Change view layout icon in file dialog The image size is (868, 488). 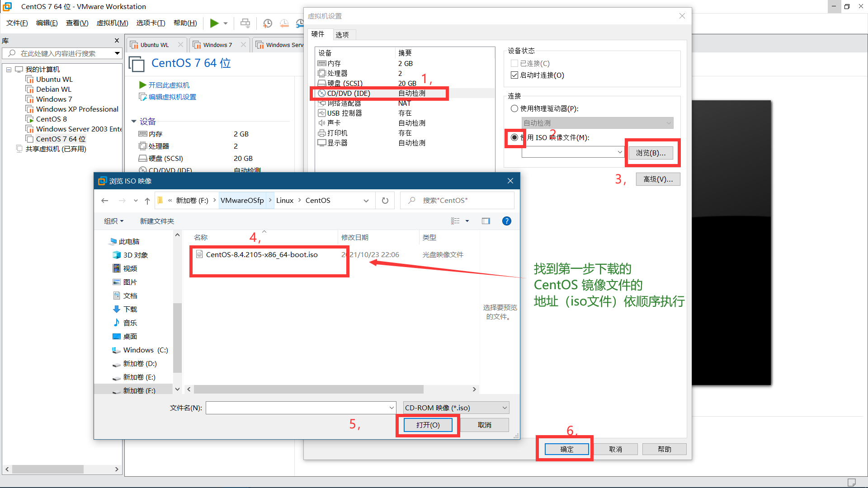click(455, 221)
